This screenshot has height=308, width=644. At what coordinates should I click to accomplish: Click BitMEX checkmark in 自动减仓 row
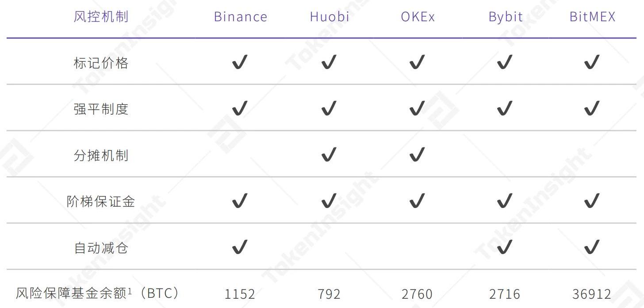(592, 247)
